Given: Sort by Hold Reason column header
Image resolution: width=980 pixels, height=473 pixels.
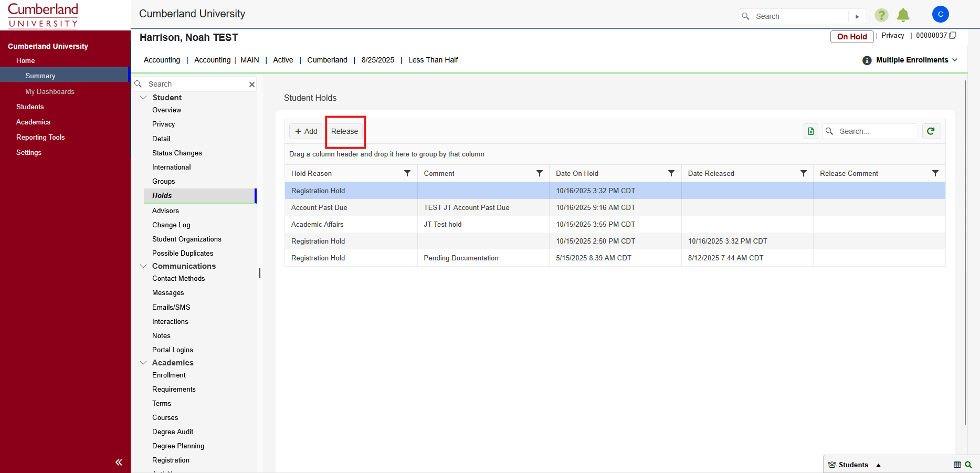Looking at the screenshot, I should click(x=311, y=173).
